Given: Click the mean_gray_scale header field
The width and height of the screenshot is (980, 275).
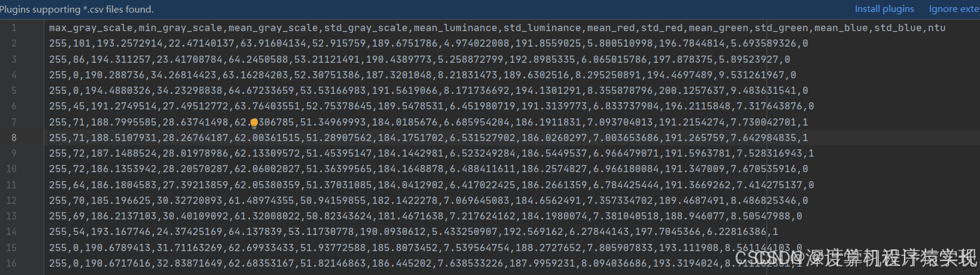Looking at the screenshot, I should 273,28.
